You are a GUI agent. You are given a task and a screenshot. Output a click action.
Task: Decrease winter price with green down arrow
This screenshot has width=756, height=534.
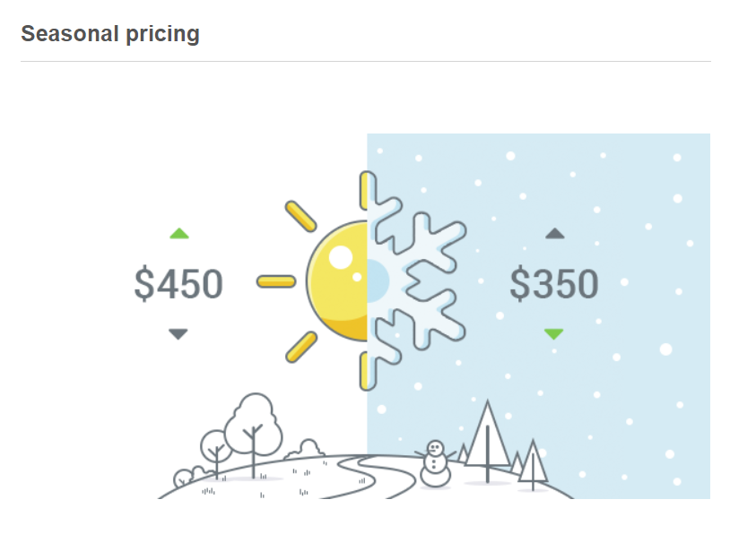(x=554, y=333)
